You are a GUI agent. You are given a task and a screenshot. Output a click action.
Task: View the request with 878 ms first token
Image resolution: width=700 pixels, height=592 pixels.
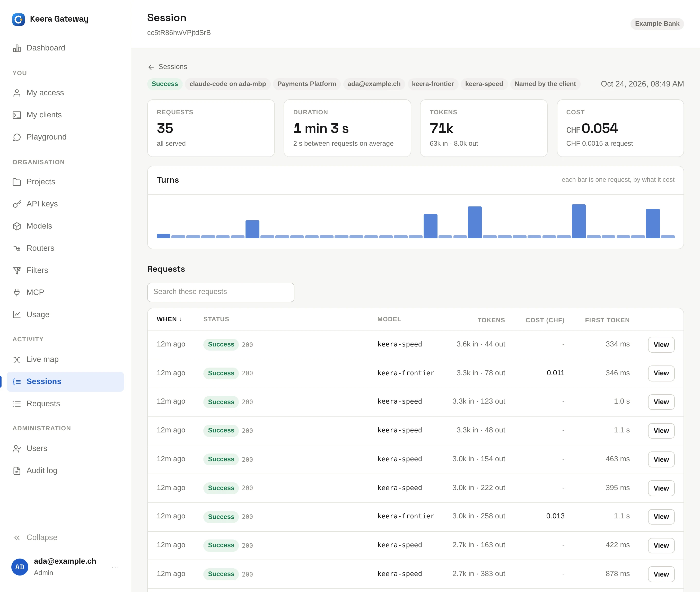[661, 574]
